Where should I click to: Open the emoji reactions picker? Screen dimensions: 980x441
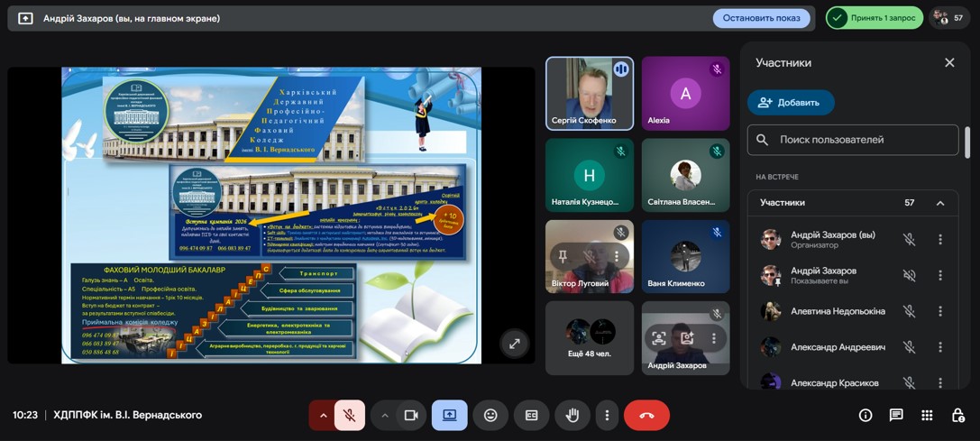click(490, 415)
